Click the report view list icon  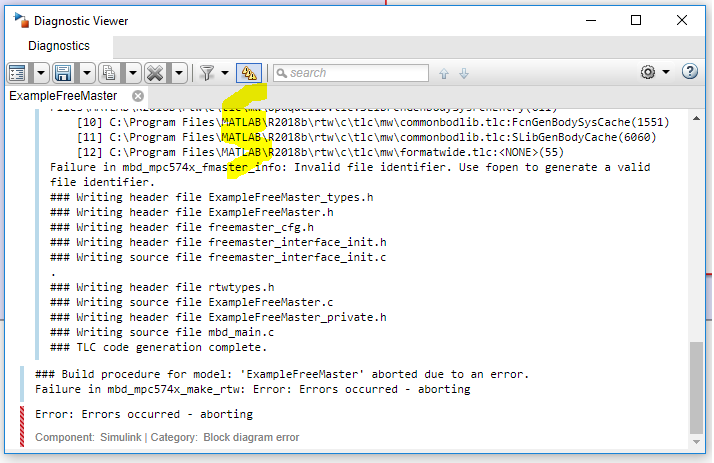coord(17,73)
